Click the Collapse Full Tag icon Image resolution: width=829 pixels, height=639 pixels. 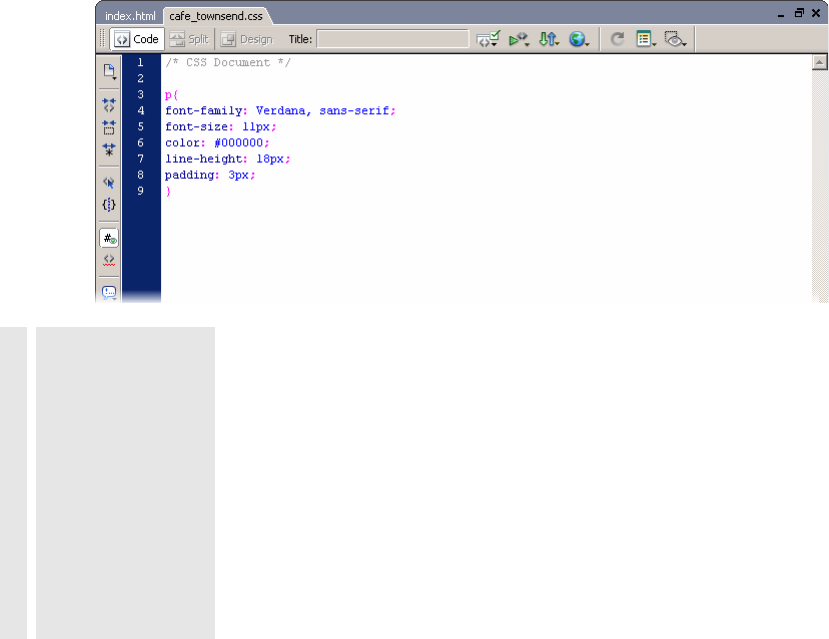tap(109, 105)
